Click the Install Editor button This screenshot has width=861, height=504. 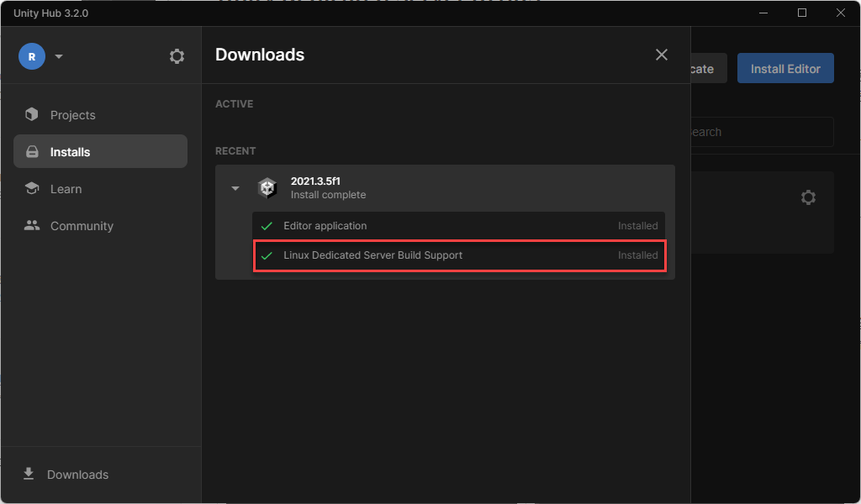[x=785, y=69]
